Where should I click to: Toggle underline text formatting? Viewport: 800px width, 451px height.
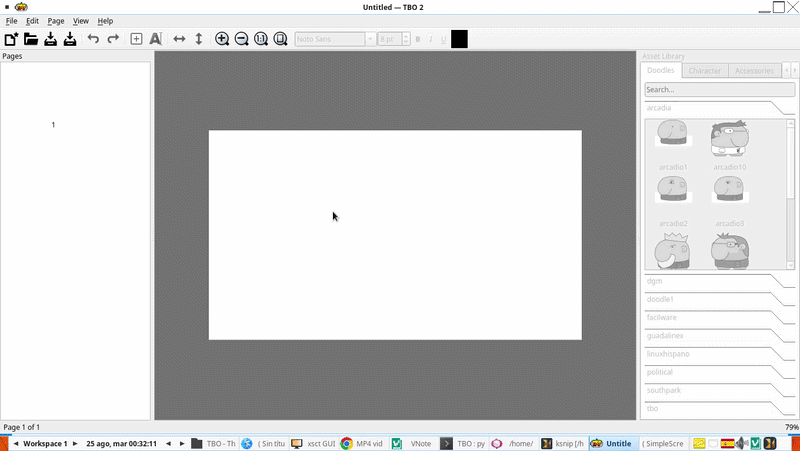pos(443,39)
